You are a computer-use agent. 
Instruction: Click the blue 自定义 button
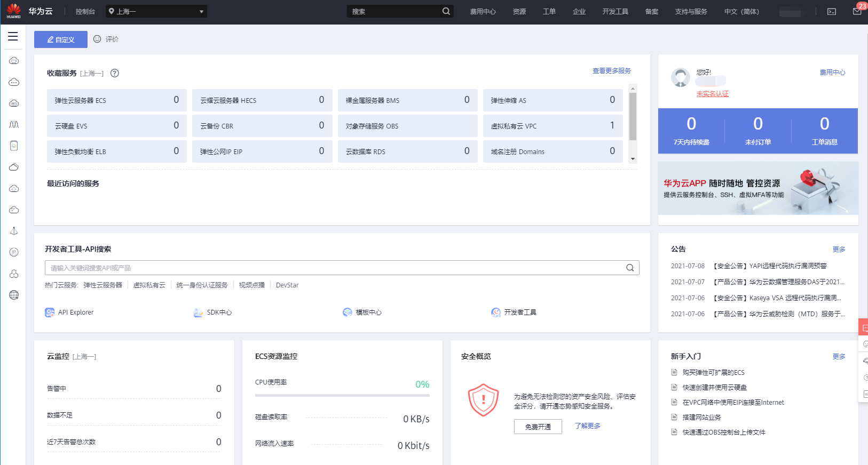[61, 39]
